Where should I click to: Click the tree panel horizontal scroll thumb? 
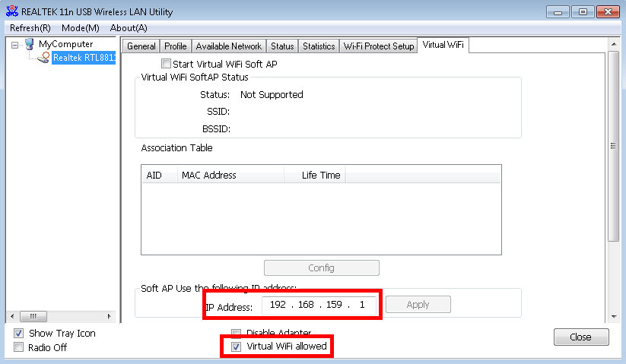click(33, 317)
